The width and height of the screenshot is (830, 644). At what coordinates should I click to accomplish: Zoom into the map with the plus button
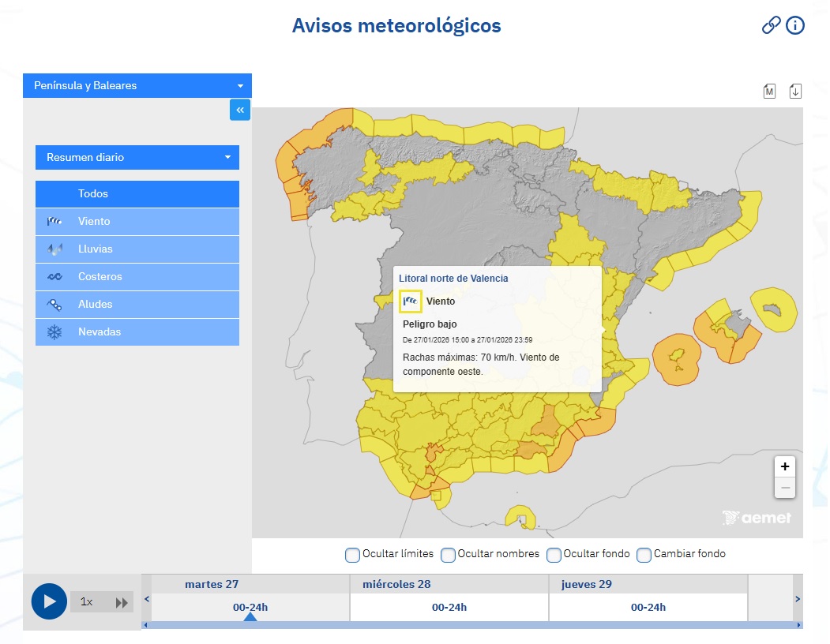[785, 466]
